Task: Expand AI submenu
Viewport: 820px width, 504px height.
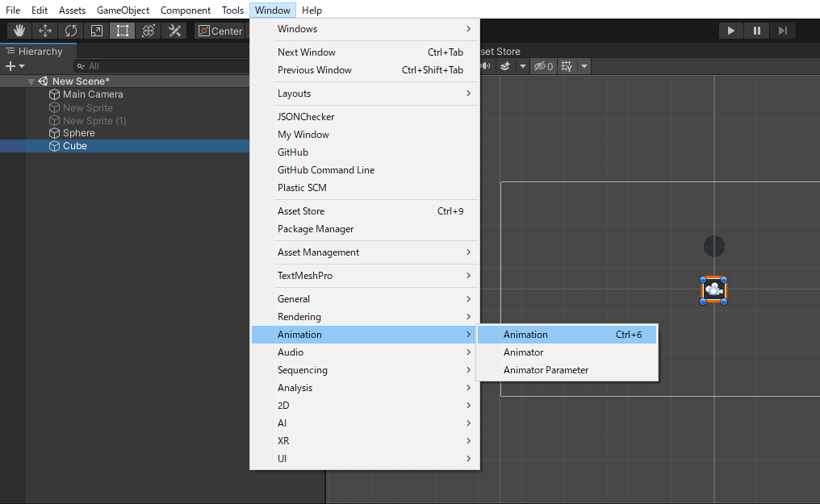Action: (365, 423)
